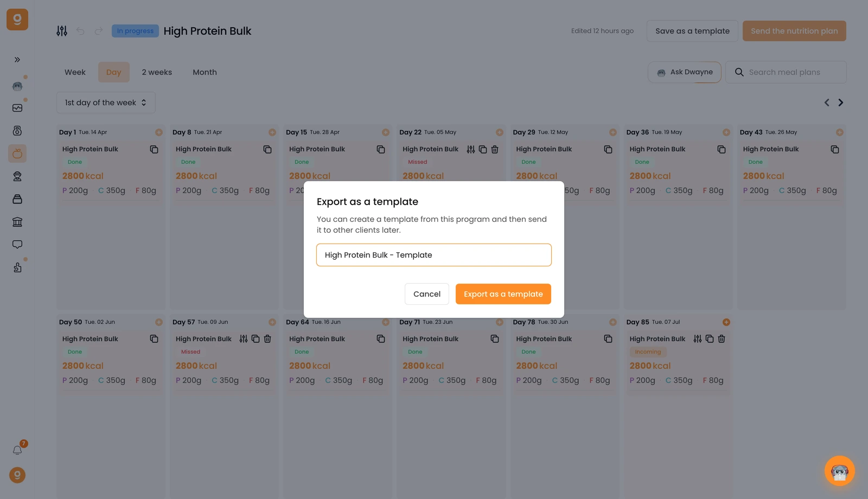
Task: Delete the Day 22 meal plan
Action: coord(495,149)
